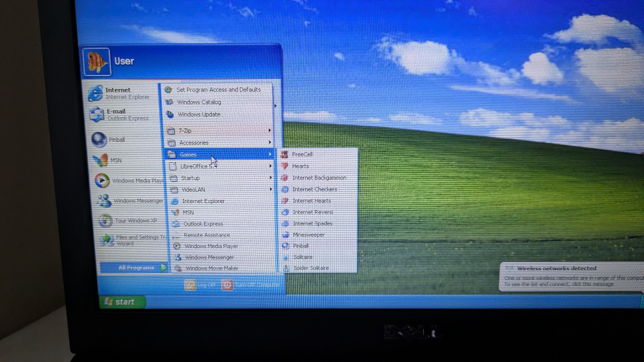Launch Windows Media Player from left column

128,181
